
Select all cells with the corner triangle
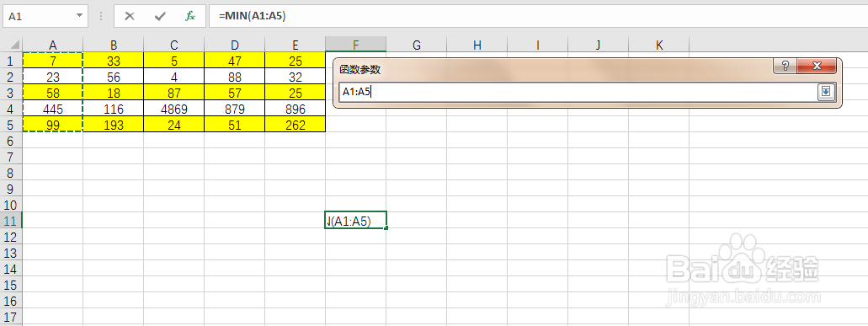coord(12,45)
